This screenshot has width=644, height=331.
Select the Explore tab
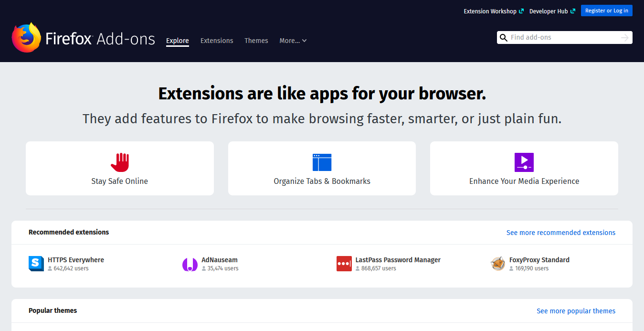[178, 41]
